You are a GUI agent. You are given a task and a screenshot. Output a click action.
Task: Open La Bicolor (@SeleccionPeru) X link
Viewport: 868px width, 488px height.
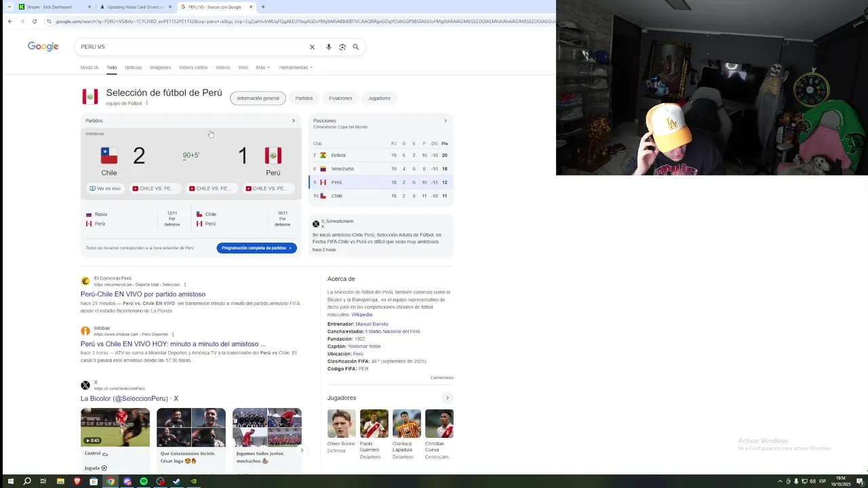point(130,399)
